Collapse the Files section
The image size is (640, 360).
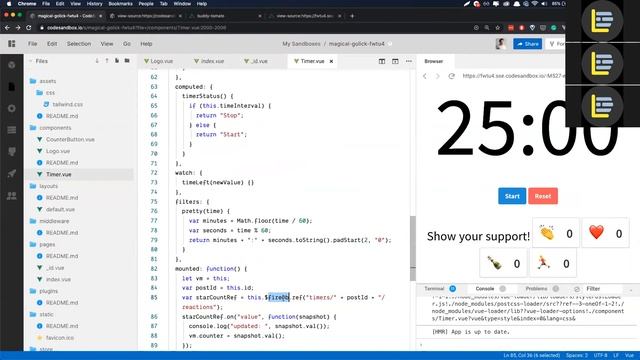tap(38, 61)
